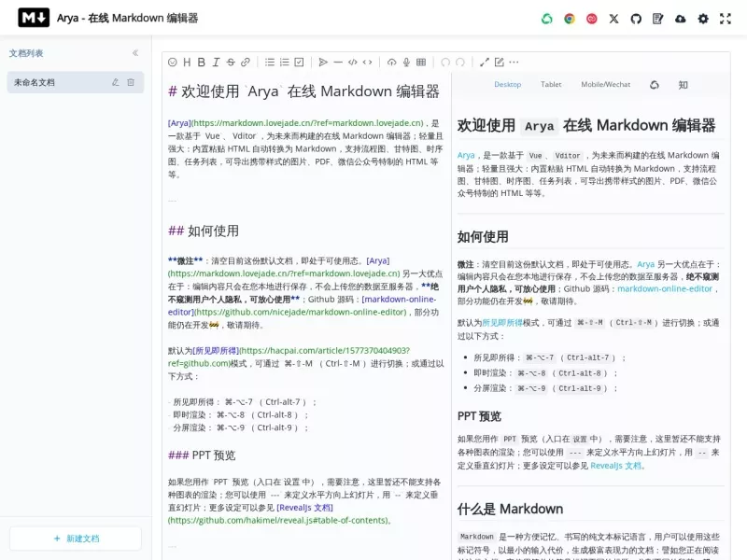Insert a task checklist item

[x=299, y=63]
